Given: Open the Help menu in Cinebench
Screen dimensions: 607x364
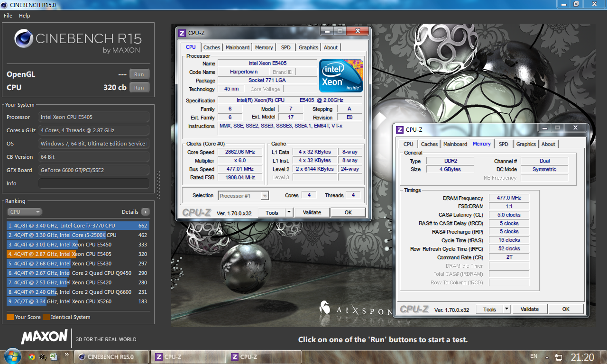Looking at the screenshot, I should (x=25, y=16).
